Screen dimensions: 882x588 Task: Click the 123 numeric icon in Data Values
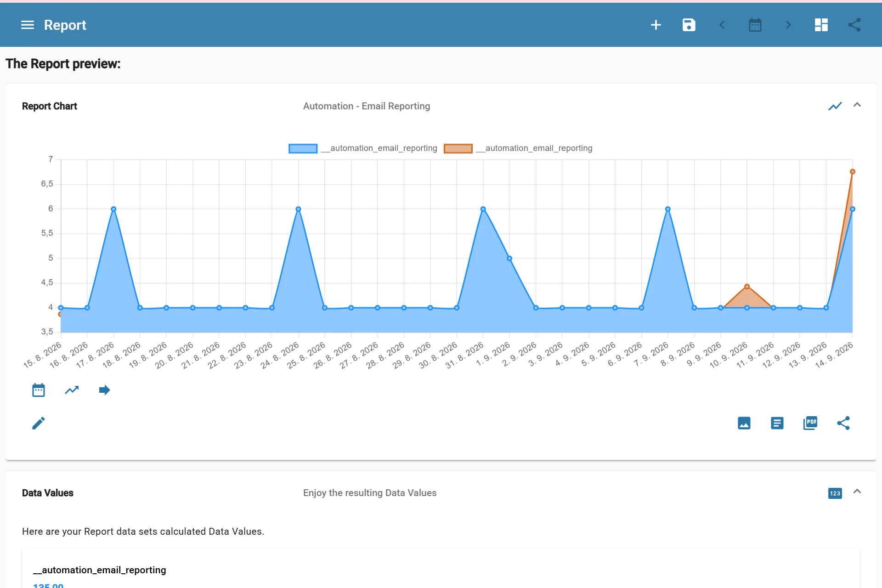point(835,493)
